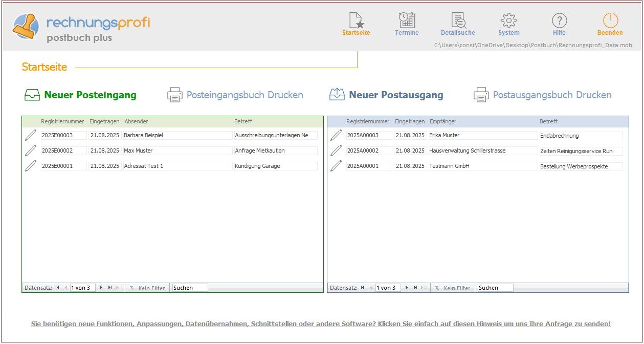Go to next record in Postausgang navigator
The height and width of the screenshot is (344, 644).
tap(407, 288)
